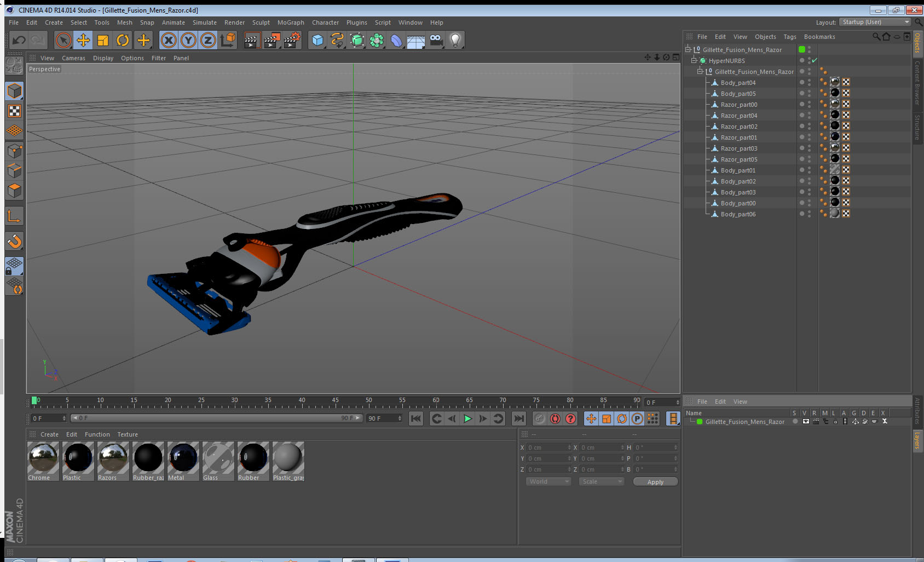Toggle X axis lock
Image resolution: width=924 pixels, height=562 pixels.
tap(169, 40)
